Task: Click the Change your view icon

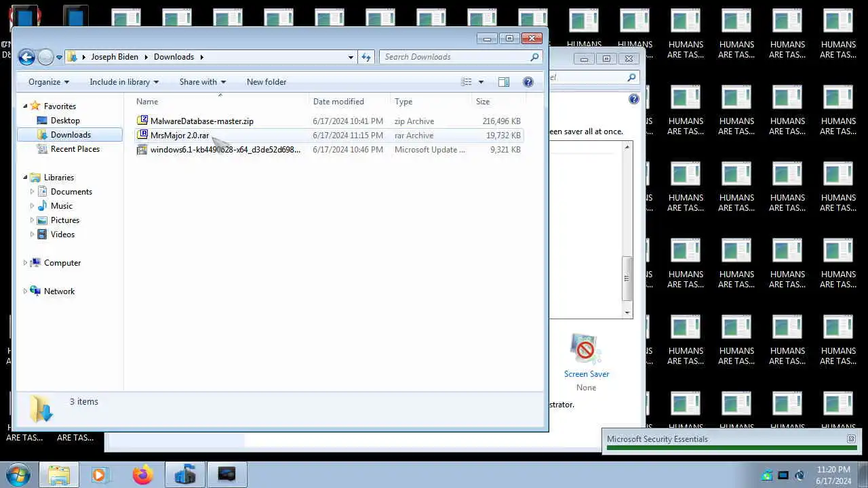Action: tap(467, 82)
